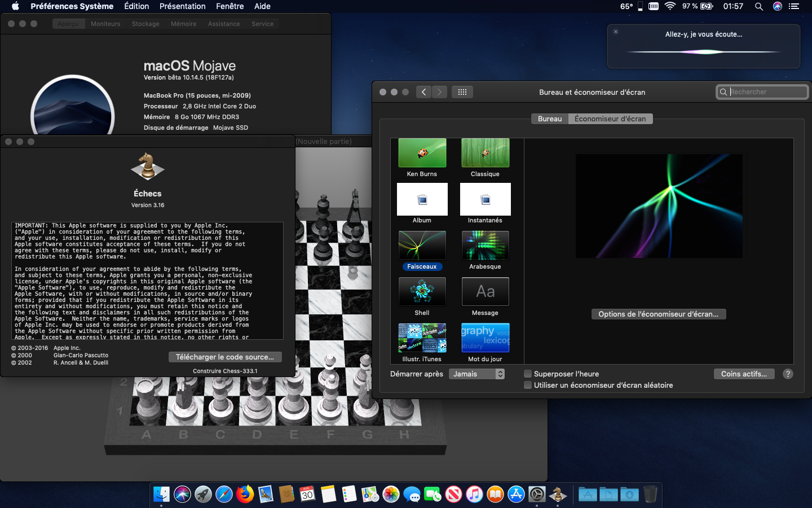
Task: Open the Photos app in the dock
Action: coord(391,494)
